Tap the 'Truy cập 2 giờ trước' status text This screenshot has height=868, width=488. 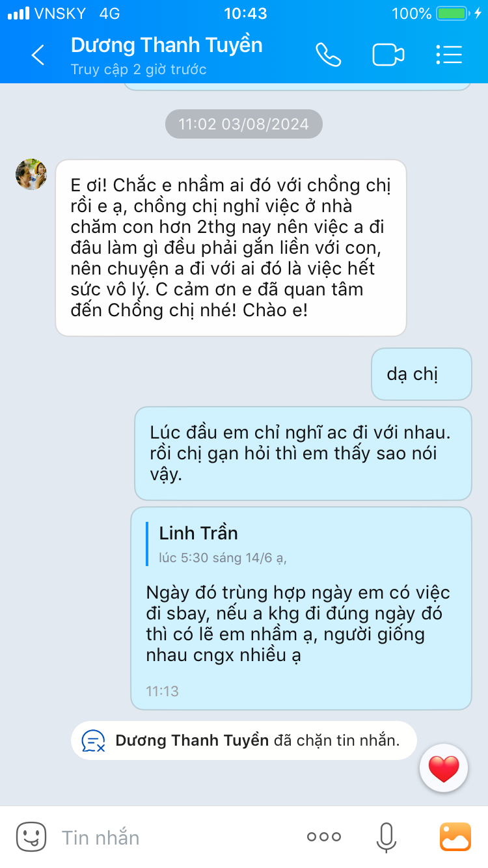coord(139,70)
